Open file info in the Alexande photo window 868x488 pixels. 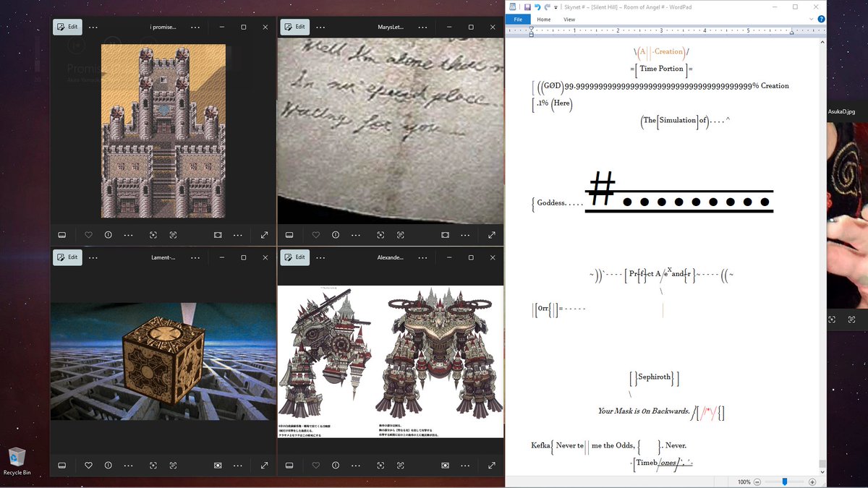335,465
